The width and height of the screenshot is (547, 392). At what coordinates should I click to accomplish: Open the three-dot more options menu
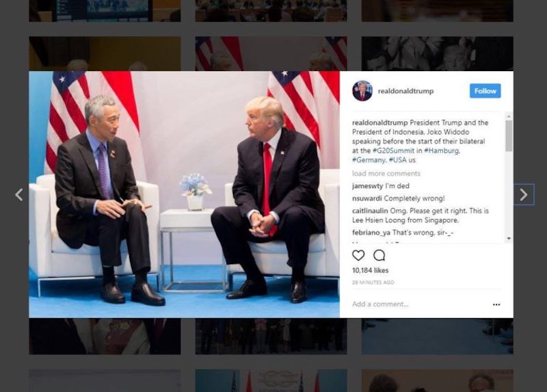coord(496,304)
